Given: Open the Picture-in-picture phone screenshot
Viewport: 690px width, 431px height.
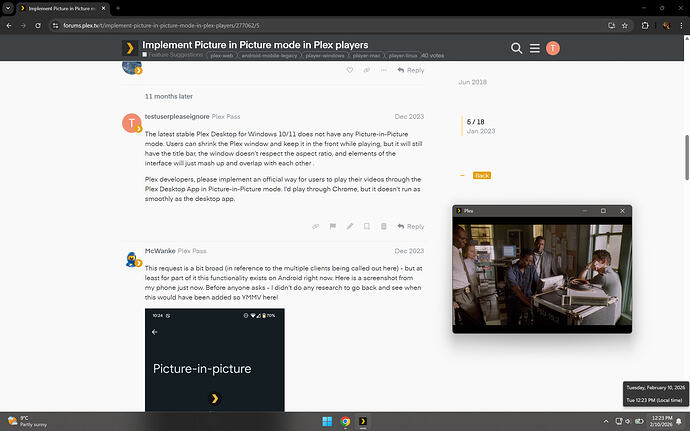Looking at the screenshot, I should [x=215, y=360].
